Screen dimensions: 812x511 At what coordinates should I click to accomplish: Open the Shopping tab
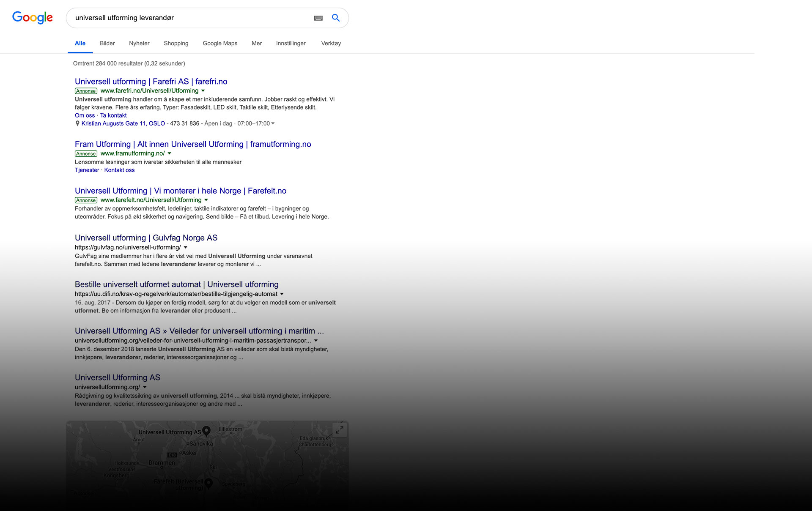tap(176, 43)
